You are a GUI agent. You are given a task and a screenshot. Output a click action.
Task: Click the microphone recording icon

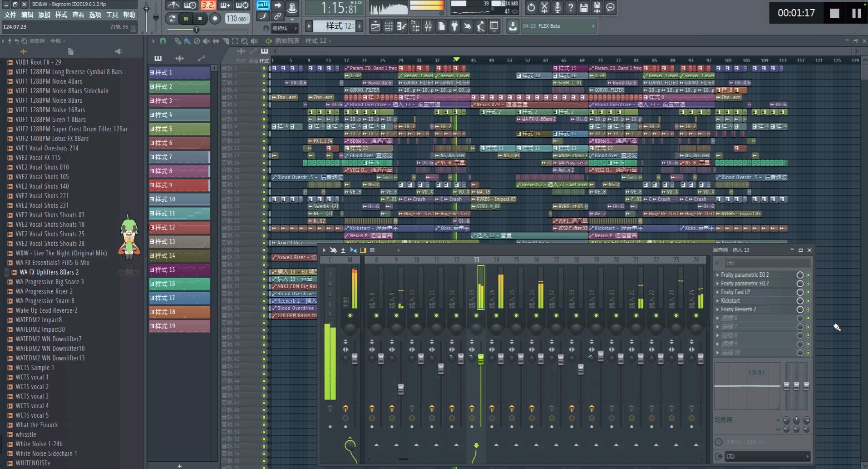click(x=557, y=7)
